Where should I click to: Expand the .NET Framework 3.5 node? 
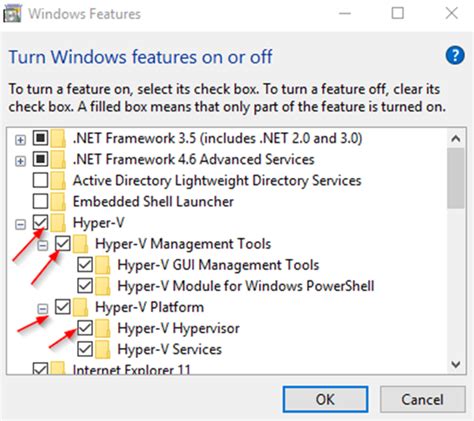point(20,140)
